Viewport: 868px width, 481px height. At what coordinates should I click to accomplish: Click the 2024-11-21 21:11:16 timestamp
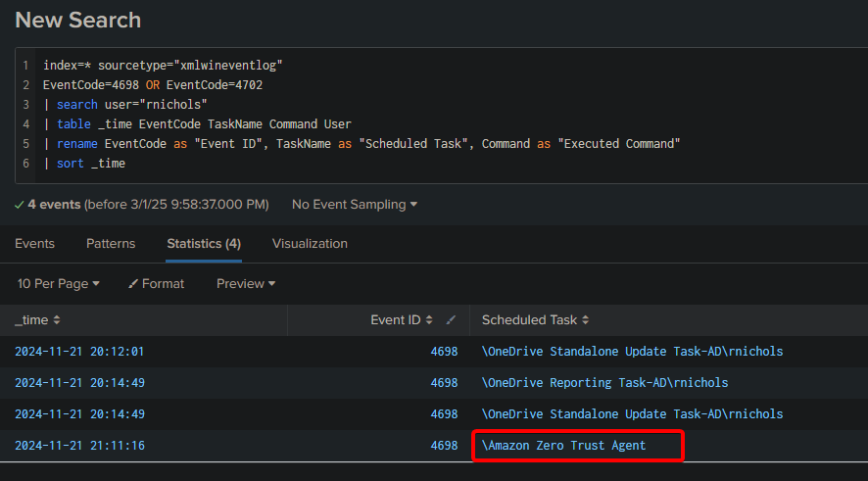(x=79, y=446)
